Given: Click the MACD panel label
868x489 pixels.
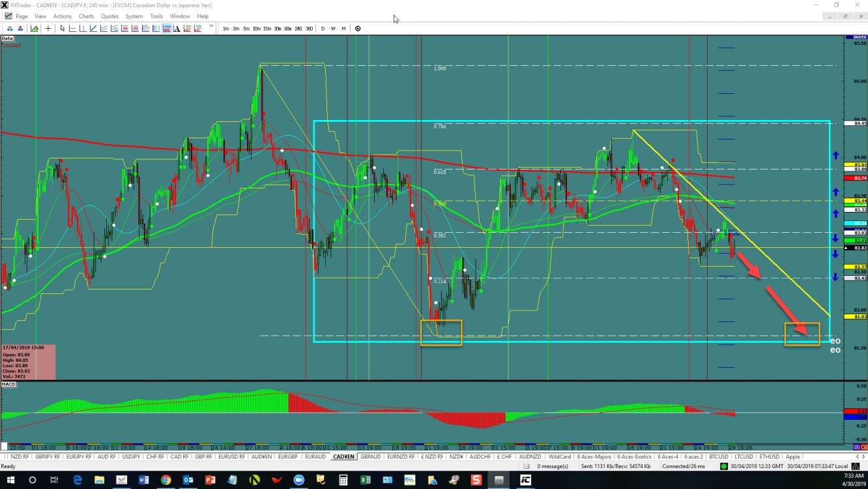Looking at the screenshot, I should coord(8,385).
